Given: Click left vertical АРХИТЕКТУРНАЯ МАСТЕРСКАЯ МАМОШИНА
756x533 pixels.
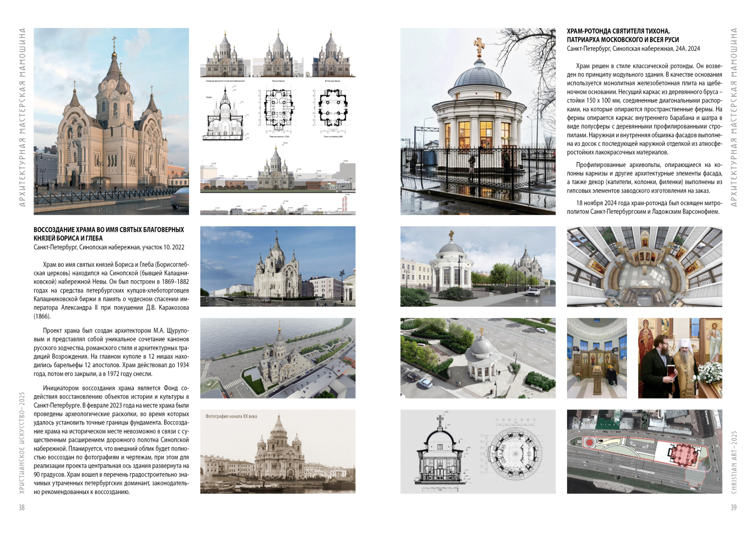Looking at the screenshot, I should point(22,117).
